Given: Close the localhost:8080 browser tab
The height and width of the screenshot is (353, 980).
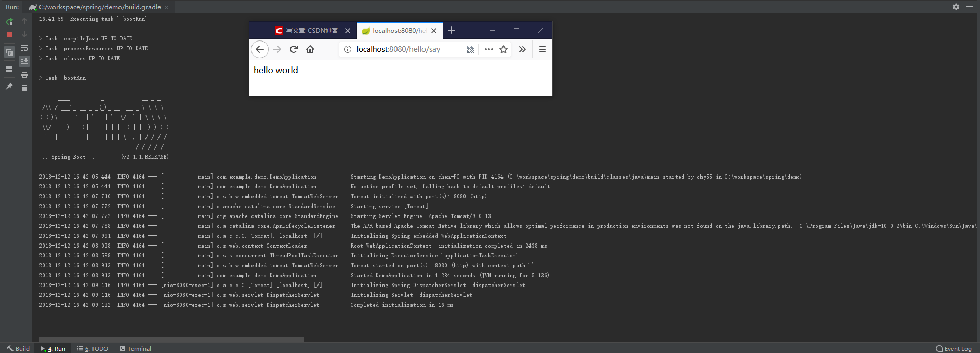Looking at the screenshot, I should 434,31.
